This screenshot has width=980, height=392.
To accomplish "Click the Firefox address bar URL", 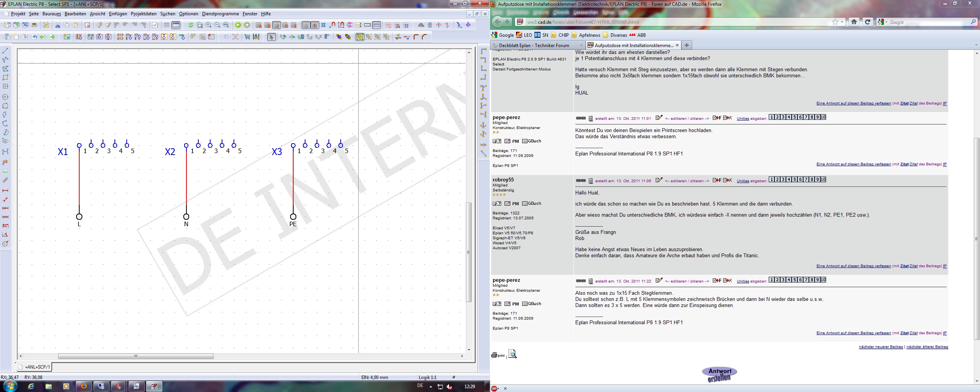I will pos(583,22).
